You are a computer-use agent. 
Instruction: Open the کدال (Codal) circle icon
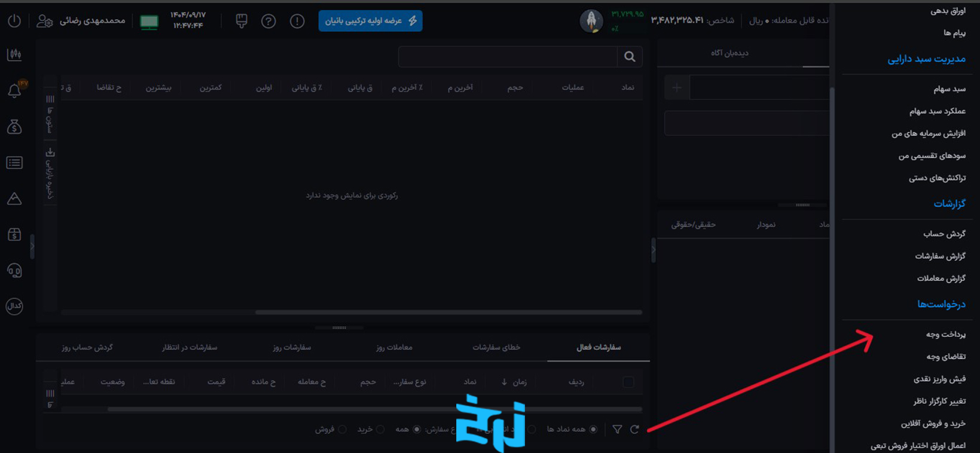(x=14, y=306)
